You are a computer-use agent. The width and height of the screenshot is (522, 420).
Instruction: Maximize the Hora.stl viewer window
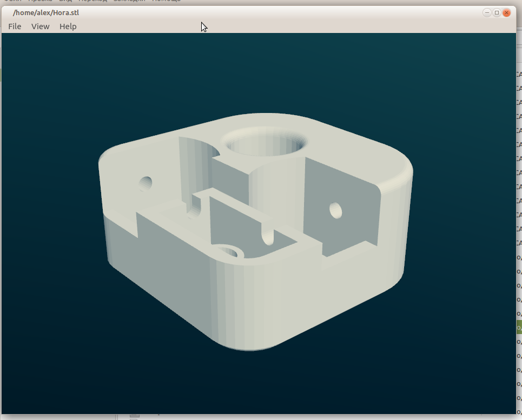[497, 12]
